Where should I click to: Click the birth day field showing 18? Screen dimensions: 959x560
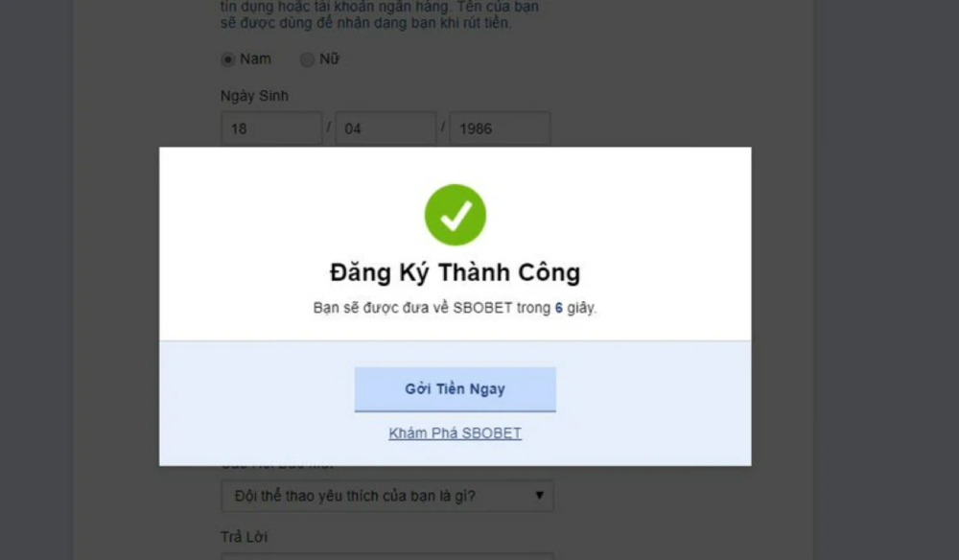(271, 128)
